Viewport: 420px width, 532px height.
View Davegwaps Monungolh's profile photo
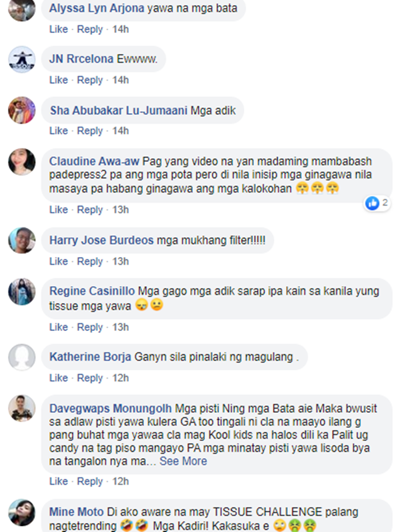22,408
